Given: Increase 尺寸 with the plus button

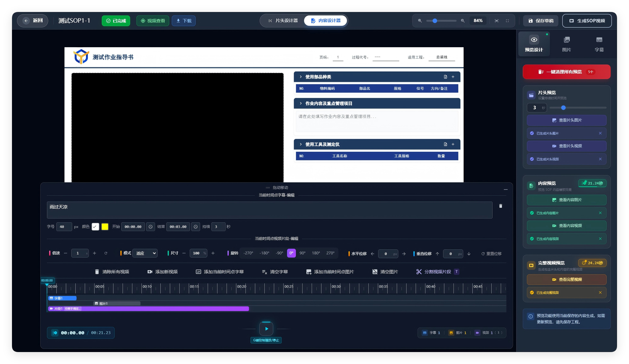Looking at the screenshot, I should (x=213, y=253).
